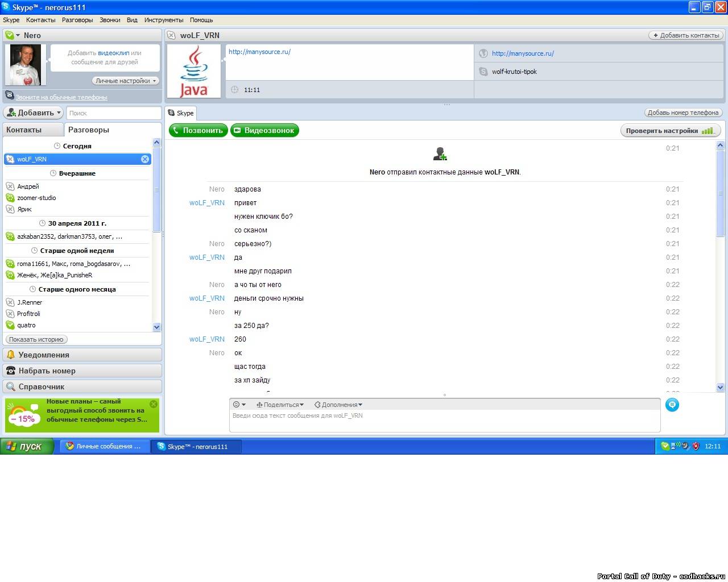Select the Skype conversation tab
This screenshot has height=582, width=728.
click(181, 113)
